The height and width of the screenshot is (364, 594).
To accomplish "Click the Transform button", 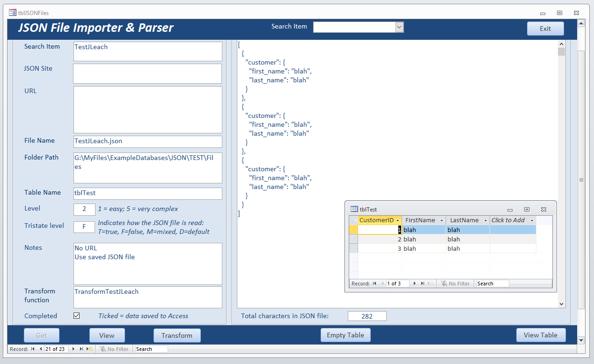I will pyautogui.click(x=177, y=335).
